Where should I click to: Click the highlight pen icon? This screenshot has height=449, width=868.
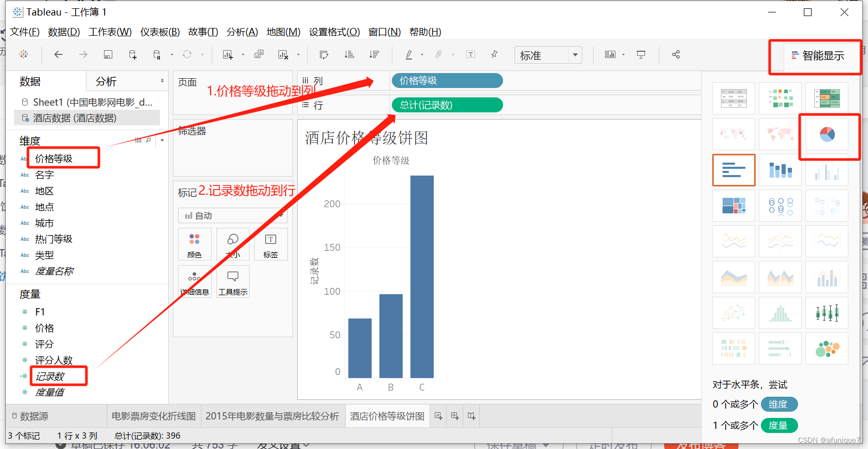409,54
